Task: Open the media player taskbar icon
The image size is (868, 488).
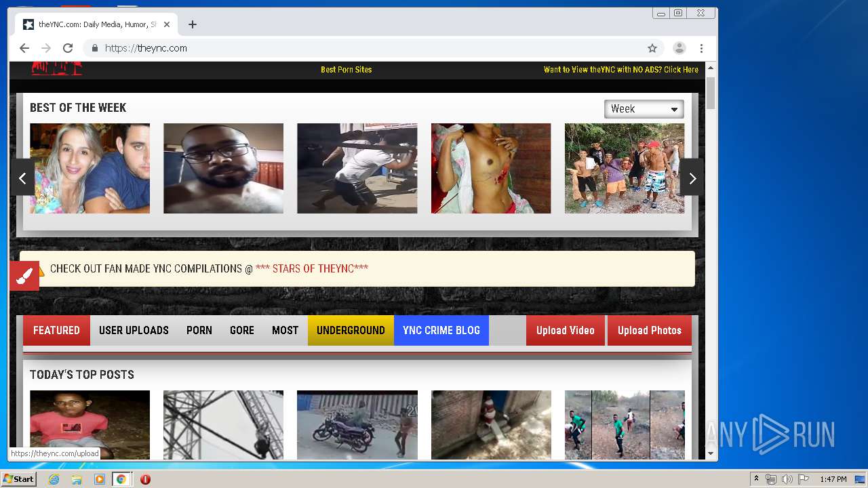Action: tap(100, 479)
